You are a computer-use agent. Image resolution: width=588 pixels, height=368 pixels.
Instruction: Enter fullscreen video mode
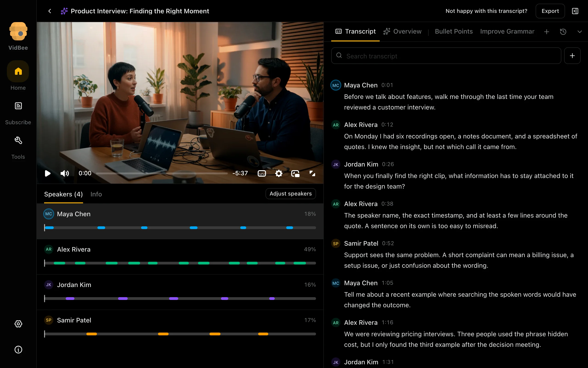click(x=312, y=173)
